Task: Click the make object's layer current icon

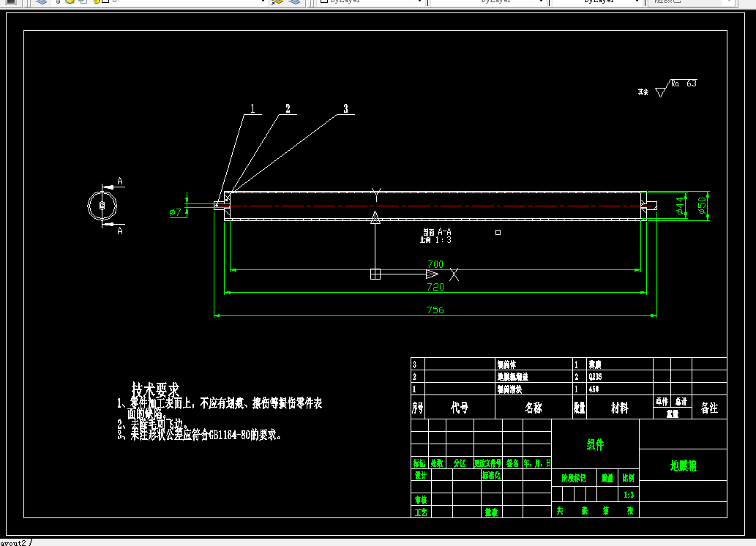Action: (x=277, y=1)
